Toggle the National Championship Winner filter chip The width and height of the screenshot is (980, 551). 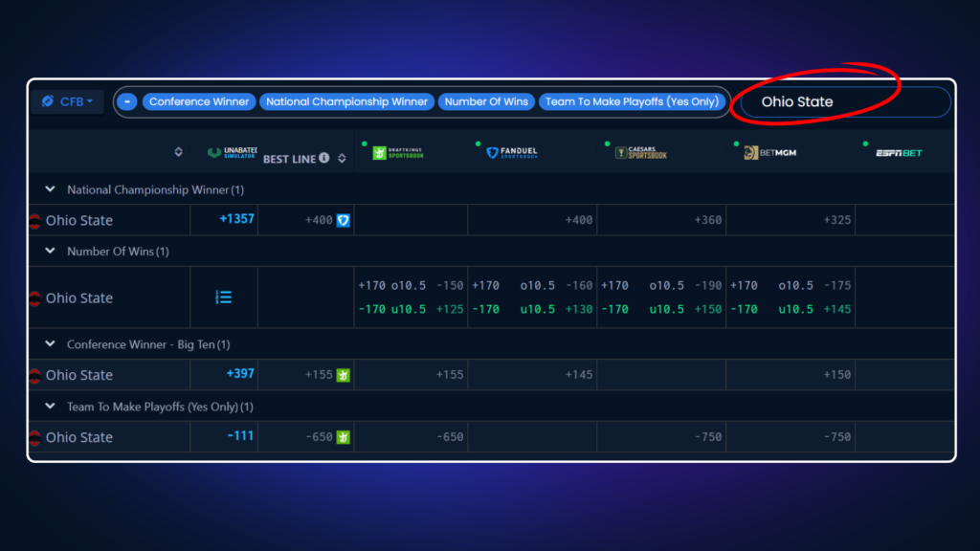click(346, 101)
